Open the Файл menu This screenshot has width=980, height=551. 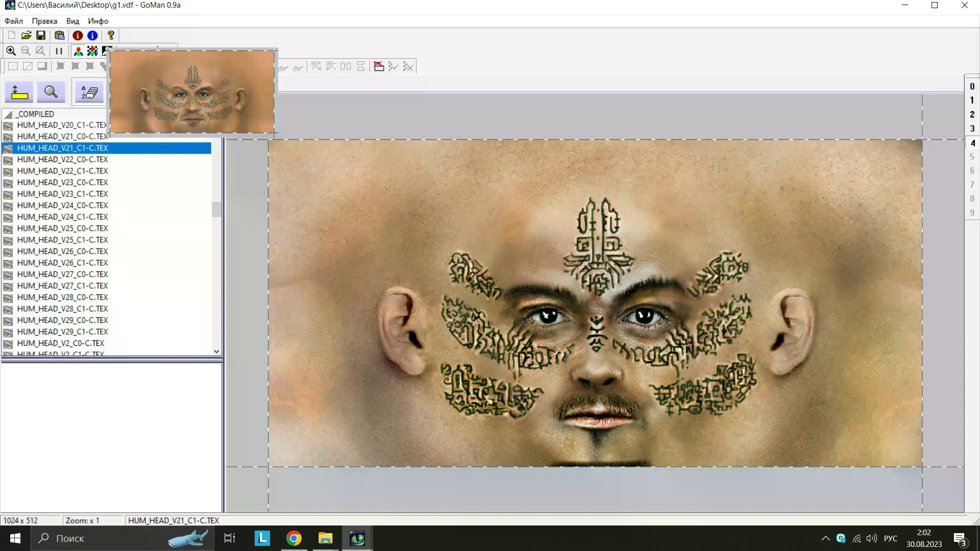coord(14,21)
